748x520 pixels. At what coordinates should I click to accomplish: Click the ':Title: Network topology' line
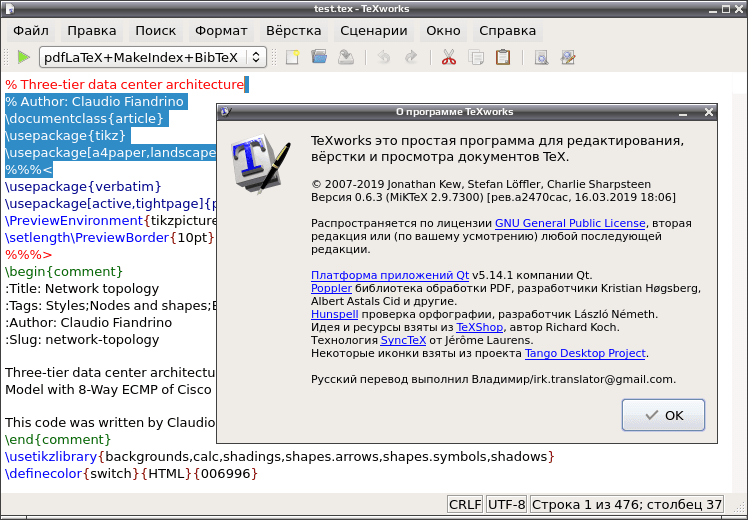point(82,289)
